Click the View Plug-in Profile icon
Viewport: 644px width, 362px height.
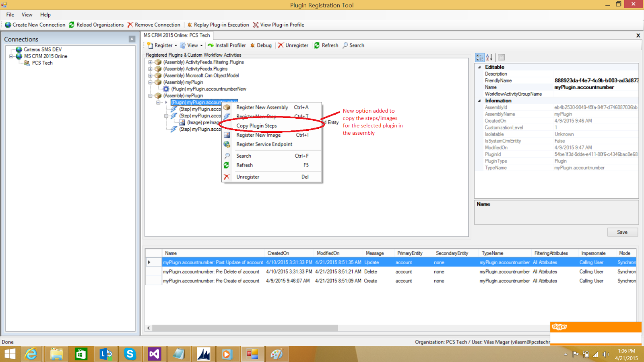255,25
